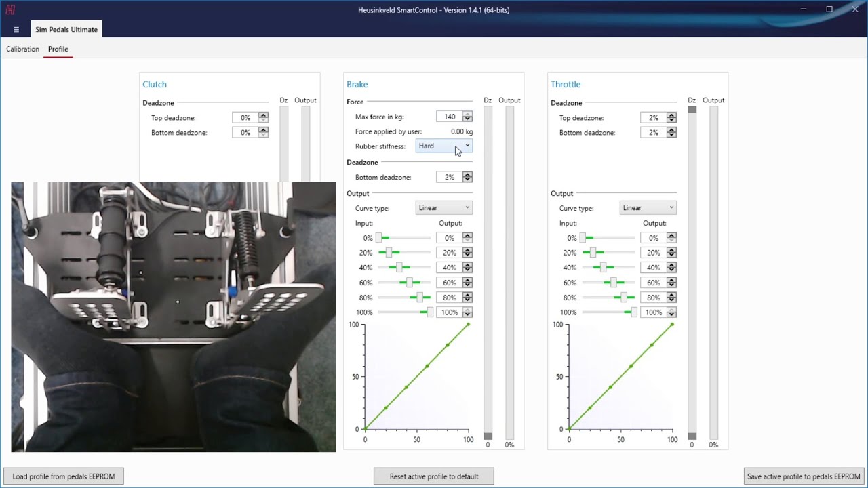Click the Throttle 100% output value field

click(653, 312)
